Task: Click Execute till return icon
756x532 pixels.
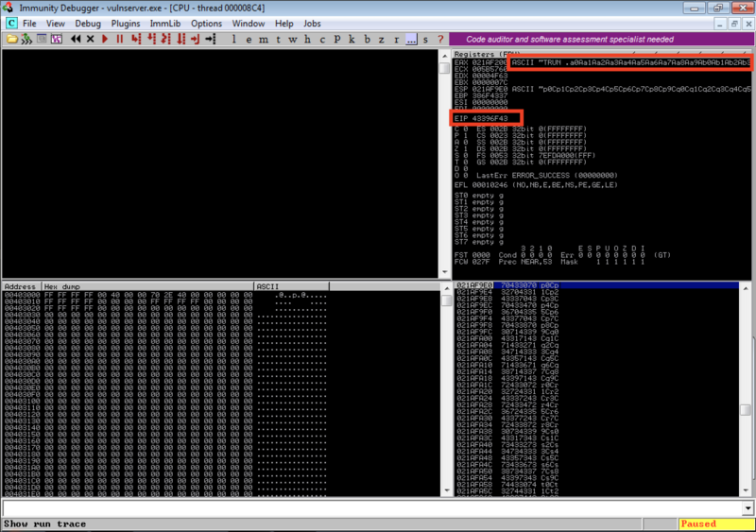Action: coord(196,39)
